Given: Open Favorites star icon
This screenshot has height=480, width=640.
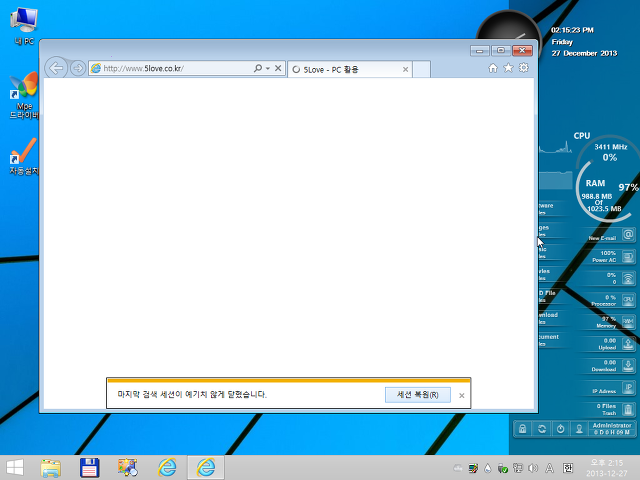Looking at the screenshot, I should (x=508, y=68).
